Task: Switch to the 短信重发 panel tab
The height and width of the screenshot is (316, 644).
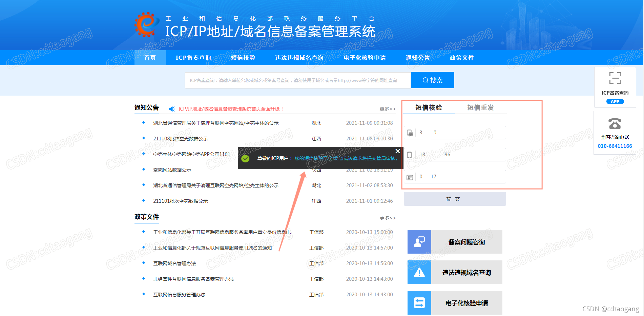Action: click(x=480, y=107)
